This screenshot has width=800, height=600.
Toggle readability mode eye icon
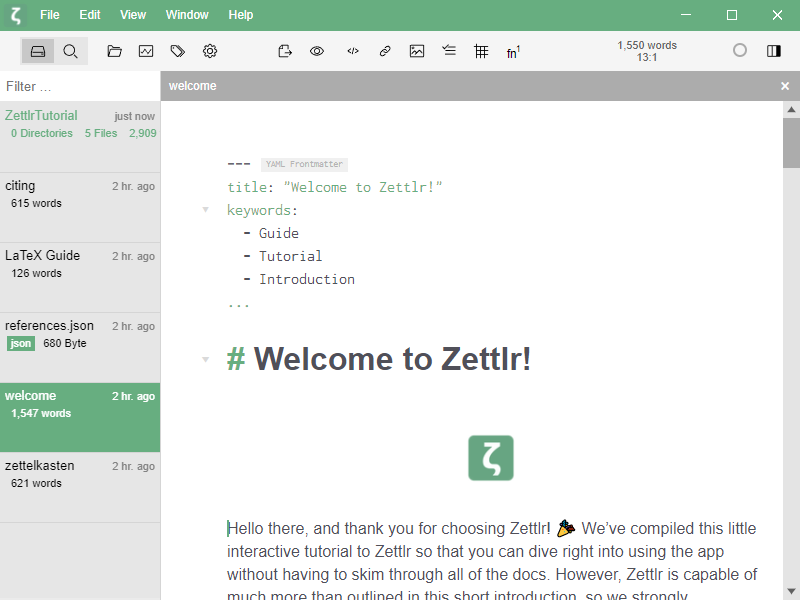click(317, 51)
